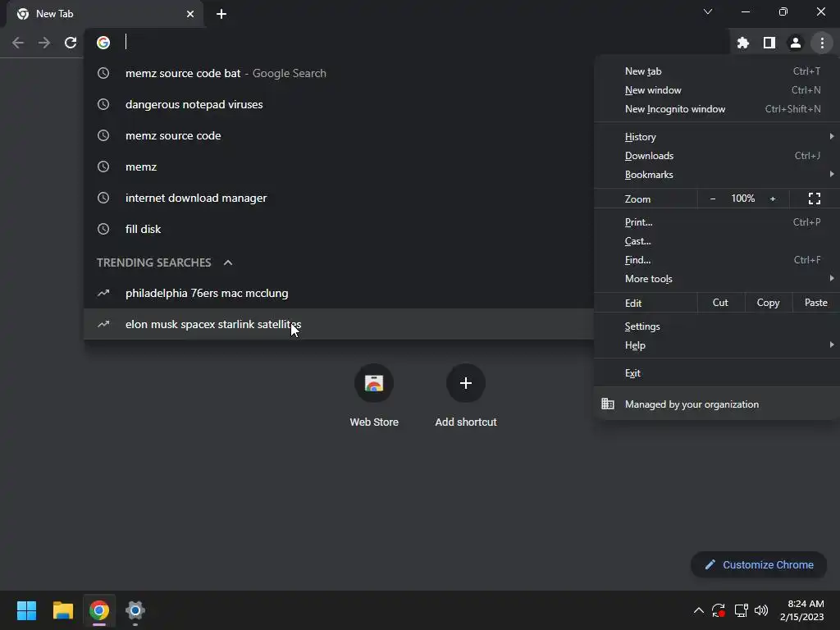Decrease zoom with minus button

click(713, 199)
